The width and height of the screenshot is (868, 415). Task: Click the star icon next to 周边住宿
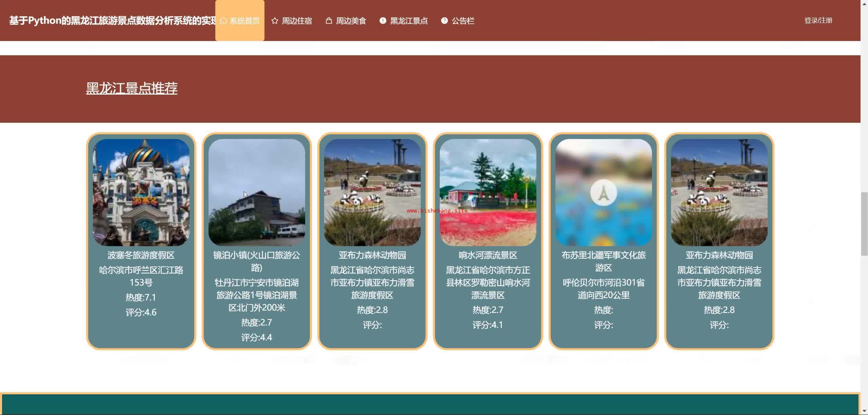(275, 21)
